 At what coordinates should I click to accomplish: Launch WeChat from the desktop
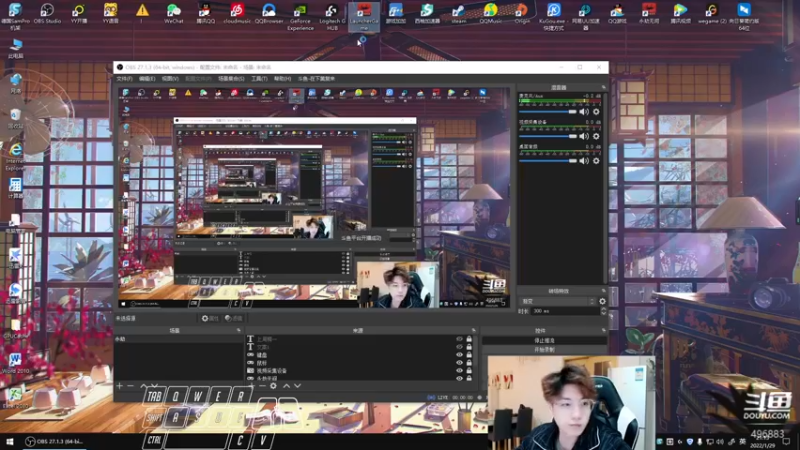click(173, 13)
